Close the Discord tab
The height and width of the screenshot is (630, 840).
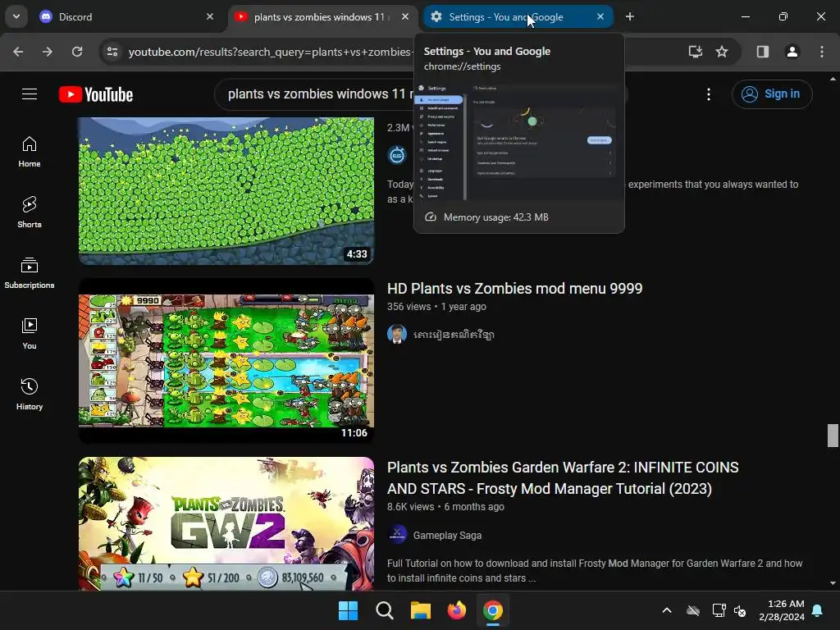[210, 17]
